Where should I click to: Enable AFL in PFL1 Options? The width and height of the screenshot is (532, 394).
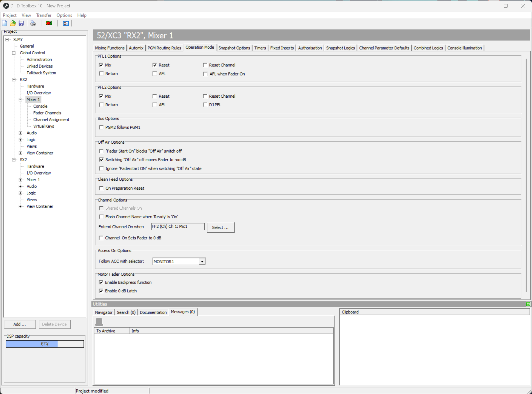tap(155, 73)
